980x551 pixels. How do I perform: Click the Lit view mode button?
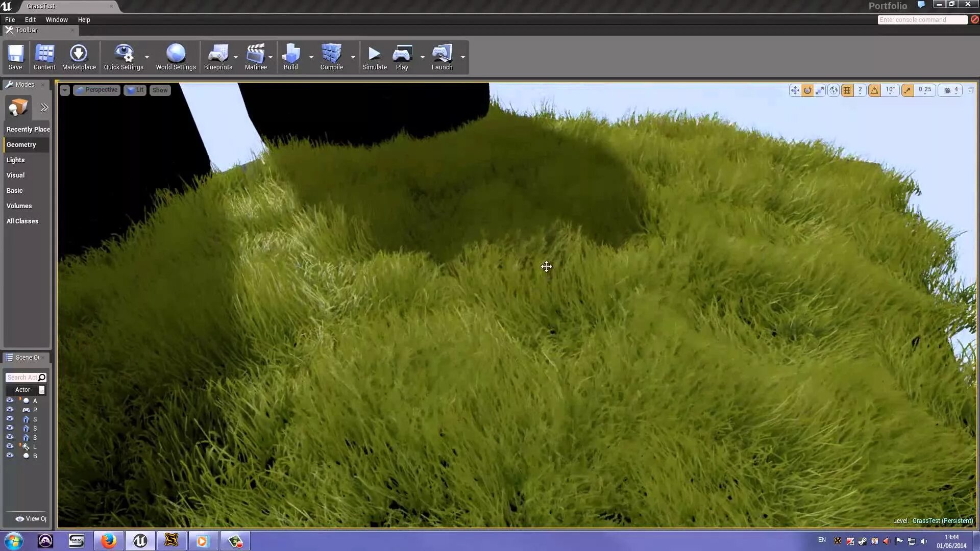(x=135, y=90)
